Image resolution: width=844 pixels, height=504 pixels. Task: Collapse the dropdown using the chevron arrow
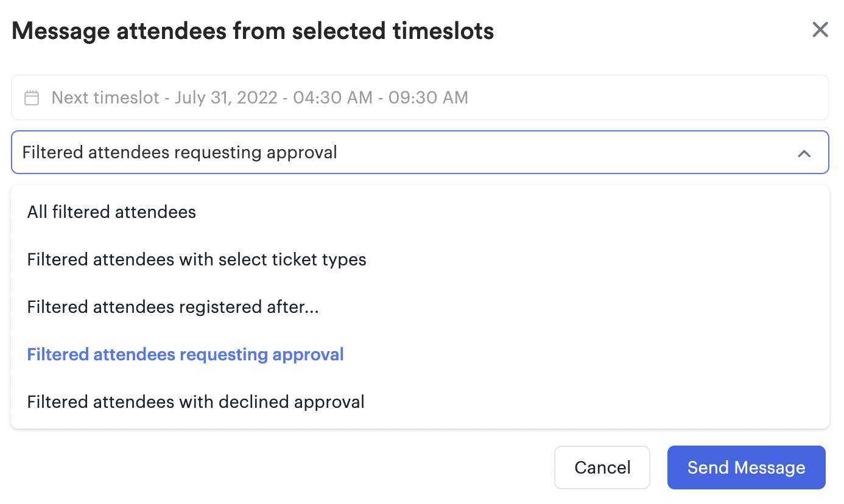tap(804, 153)
